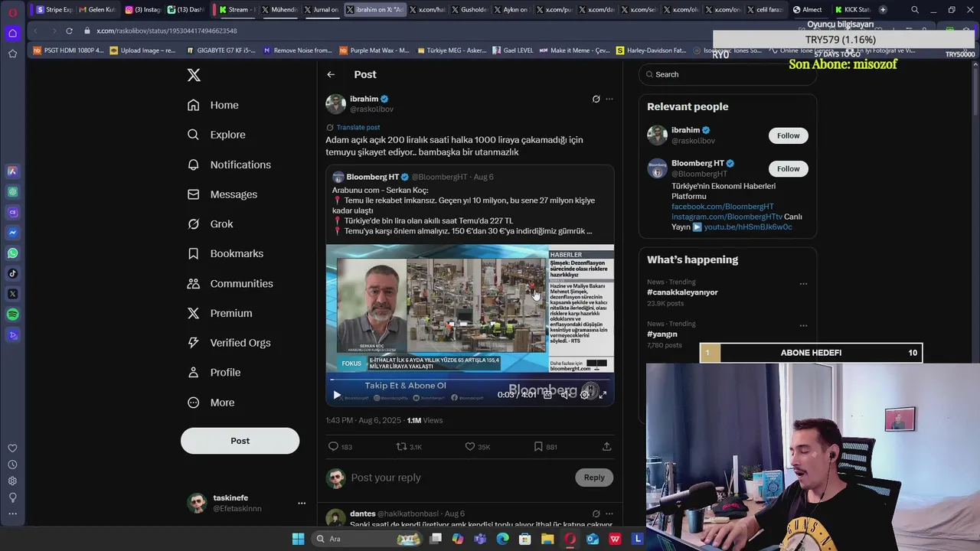980x551 pixels.
Task: Open X panel in Opera sidebar
Action: click(12, 294)
